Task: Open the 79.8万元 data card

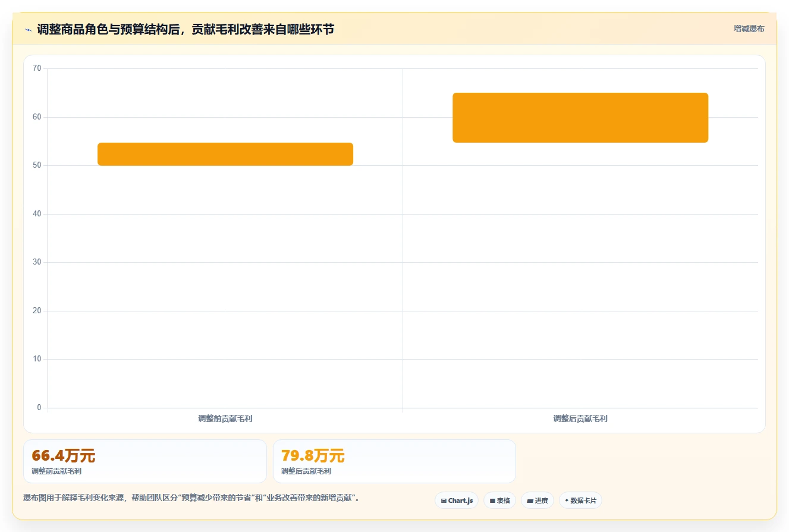Action: [x=394, y=461]
